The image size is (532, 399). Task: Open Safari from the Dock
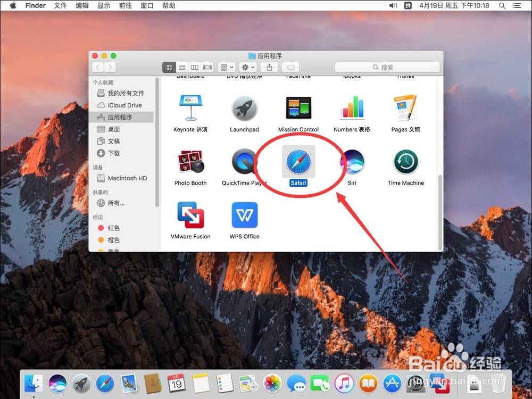coord(105,384)
